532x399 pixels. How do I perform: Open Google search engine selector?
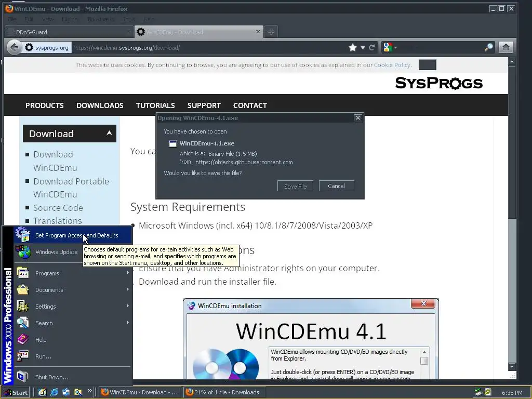point(390,47)
